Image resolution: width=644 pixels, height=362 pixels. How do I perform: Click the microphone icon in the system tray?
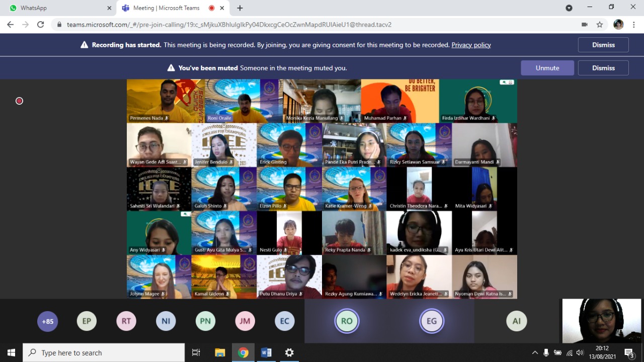[x=546, y=352]
